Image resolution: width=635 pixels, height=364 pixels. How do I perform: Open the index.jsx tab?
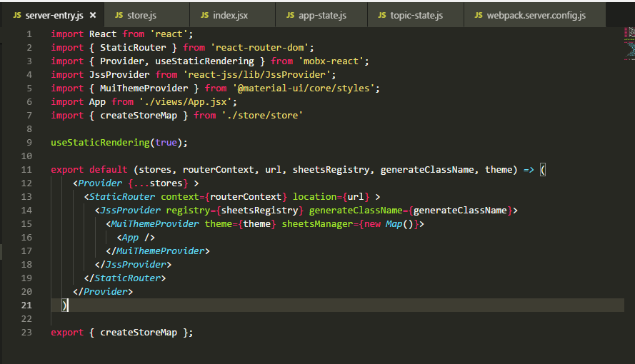tap(230, 15)
